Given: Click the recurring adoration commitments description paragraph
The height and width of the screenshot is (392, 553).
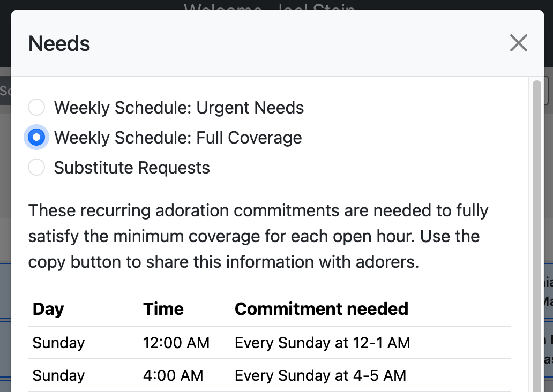Looking at the screenshot, I should point(258,236).
